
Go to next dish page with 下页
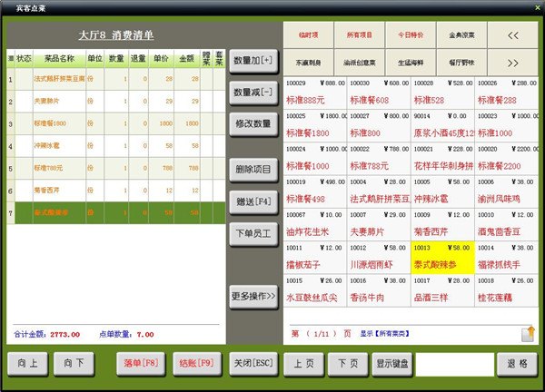coord(348,364)
